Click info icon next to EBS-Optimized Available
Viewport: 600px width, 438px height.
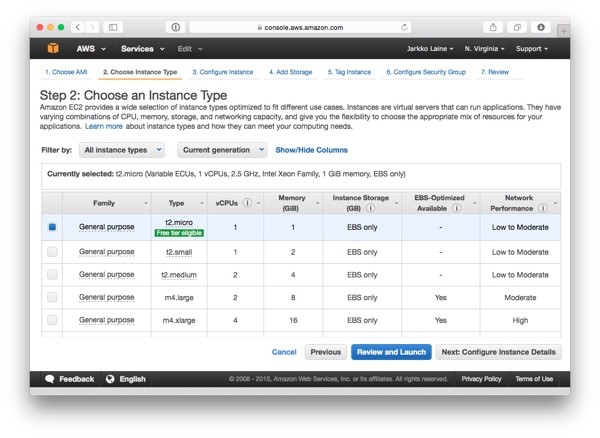click(x=457, y=208)
